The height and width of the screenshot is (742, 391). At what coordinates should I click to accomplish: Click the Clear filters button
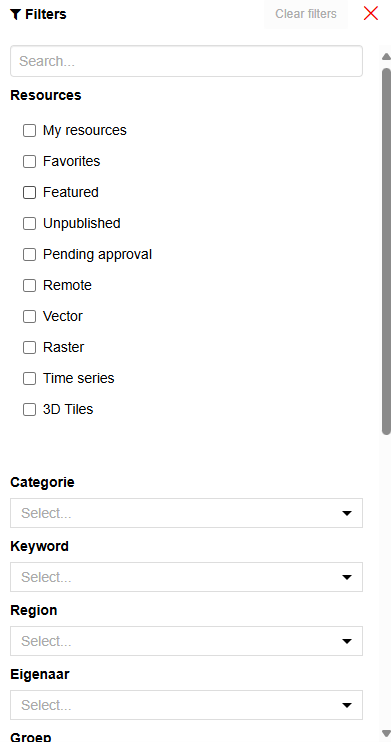point(306,14)
